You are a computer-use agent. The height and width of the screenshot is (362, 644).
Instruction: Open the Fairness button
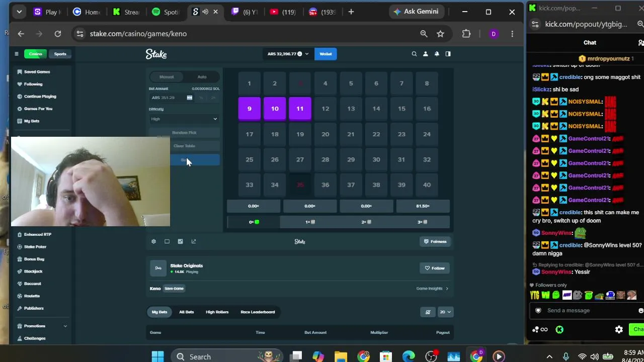(x=435, y=242)
